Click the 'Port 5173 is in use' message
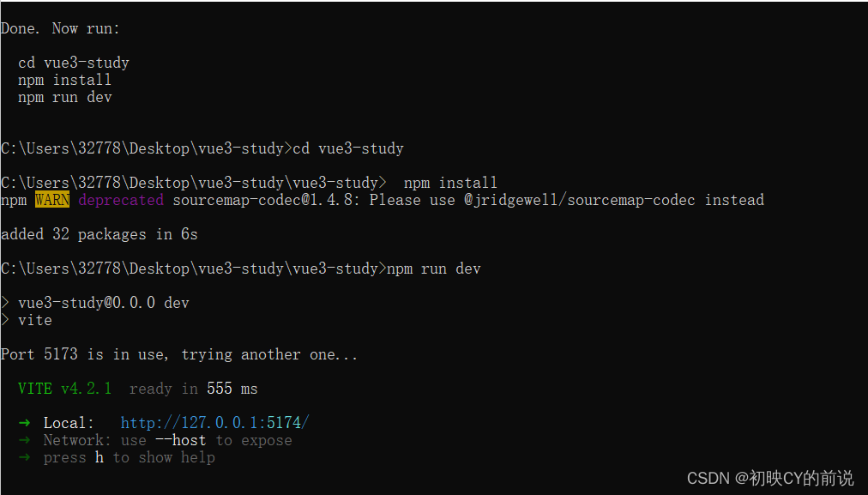Image resolution: width=868 pixels, height=495 pixels. tap(85, 354)
